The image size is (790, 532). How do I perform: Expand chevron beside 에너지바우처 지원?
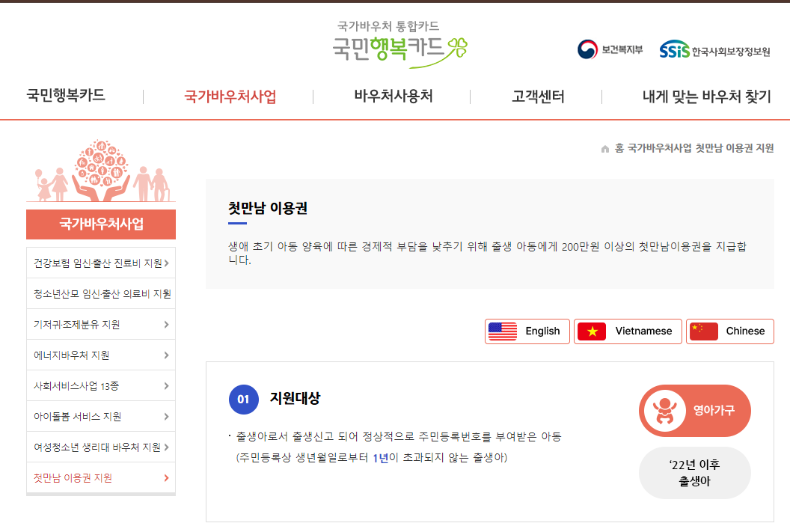(166, 355)
